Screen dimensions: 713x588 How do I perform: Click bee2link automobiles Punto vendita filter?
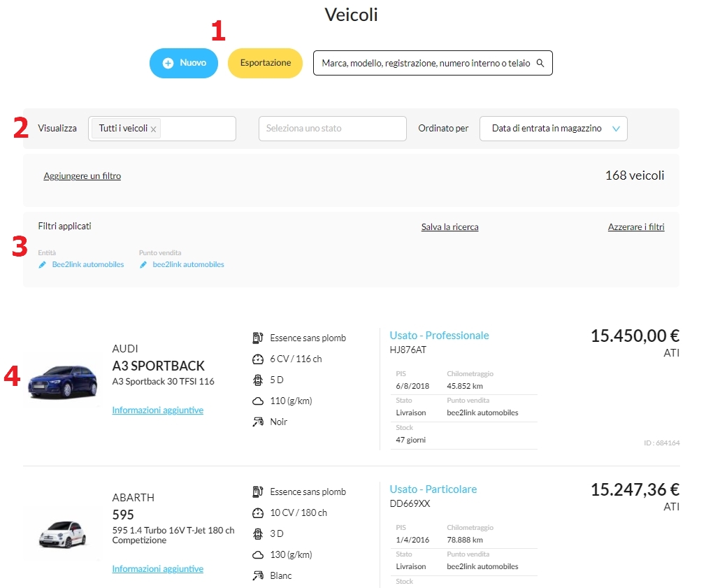pos(188,265)
